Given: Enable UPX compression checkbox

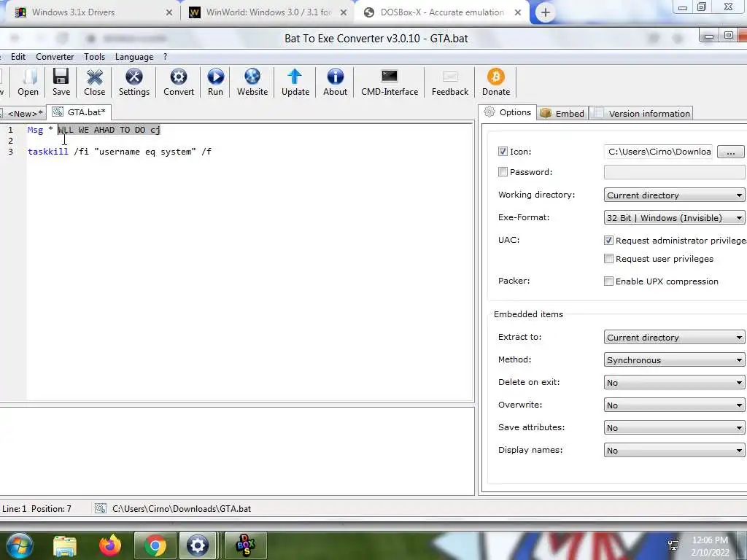Looking at the screenshot, I should 608,281.
